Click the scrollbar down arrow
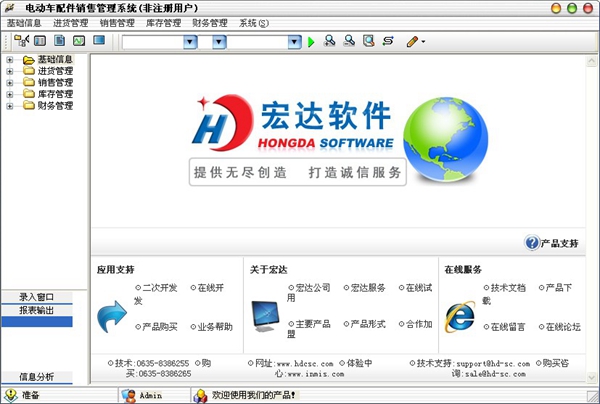Screen dimensions: 600x404 click(592, 378)
